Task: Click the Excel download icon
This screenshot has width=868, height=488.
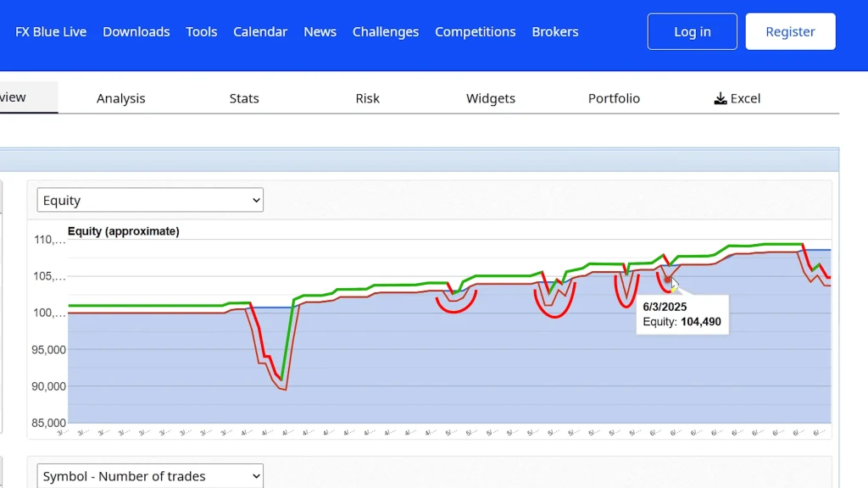Action: pyautogui.click(x=721, y=98)
